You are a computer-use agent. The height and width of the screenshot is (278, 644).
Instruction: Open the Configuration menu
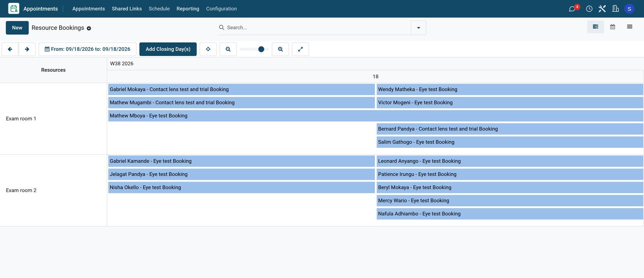tap(221, 8)
